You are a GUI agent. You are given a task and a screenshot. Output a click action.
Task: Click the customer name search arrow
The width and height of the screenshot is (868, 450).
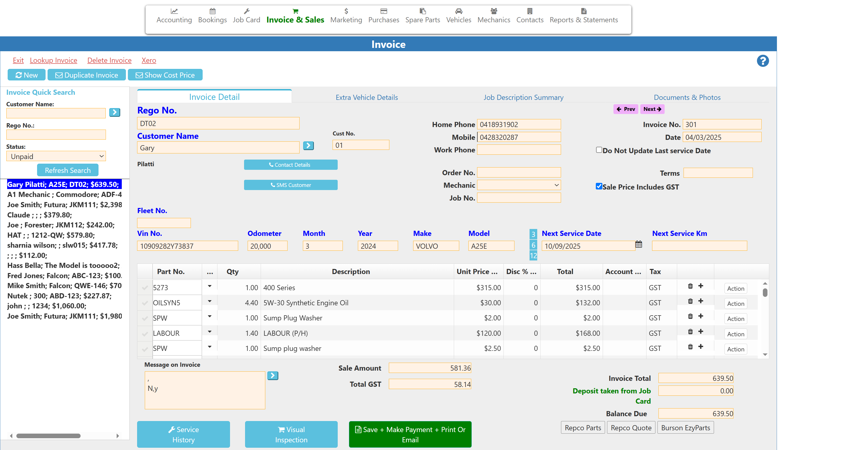308,145
